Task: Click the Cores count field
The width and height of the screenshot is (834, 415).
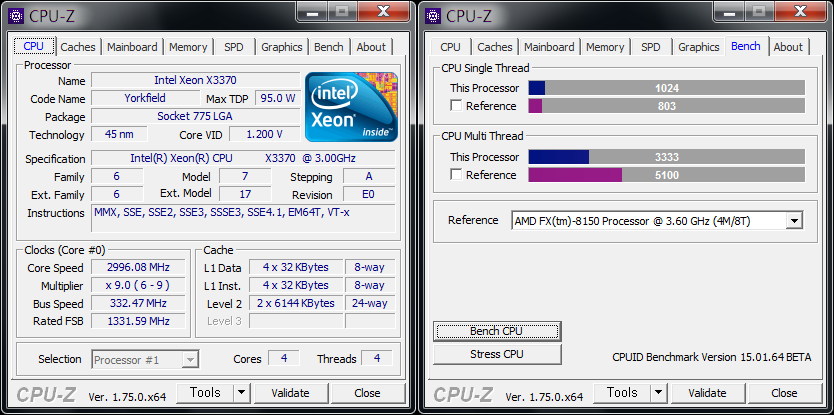Action: pyautogui.click(x=283, y=359)
